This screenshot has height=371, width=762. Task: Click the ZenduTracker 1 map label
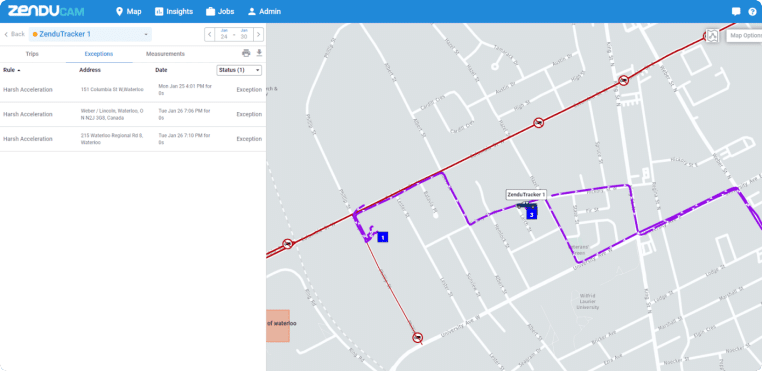[526, 194]
